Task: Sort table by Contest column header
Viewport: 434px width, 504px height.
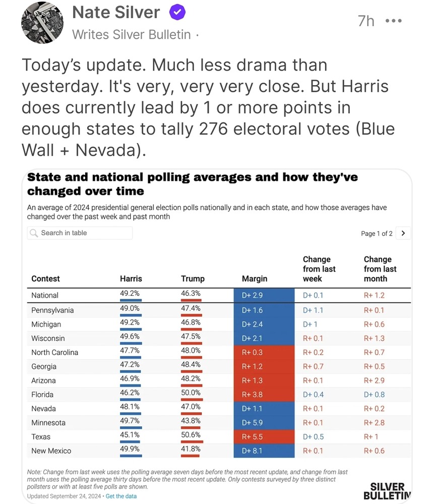Action: (45, 279)
